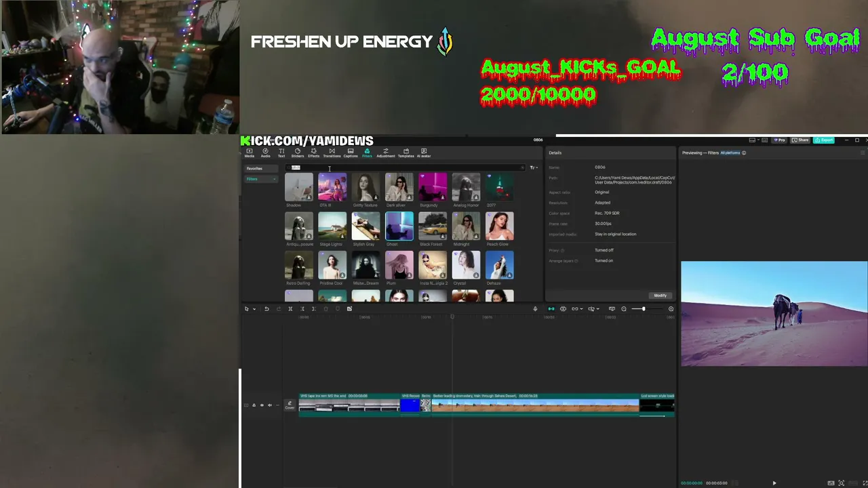Select the Peach Glow filter thumbnail
The height and width of the screenshot is (488, 868).
(x=500, y=226)
